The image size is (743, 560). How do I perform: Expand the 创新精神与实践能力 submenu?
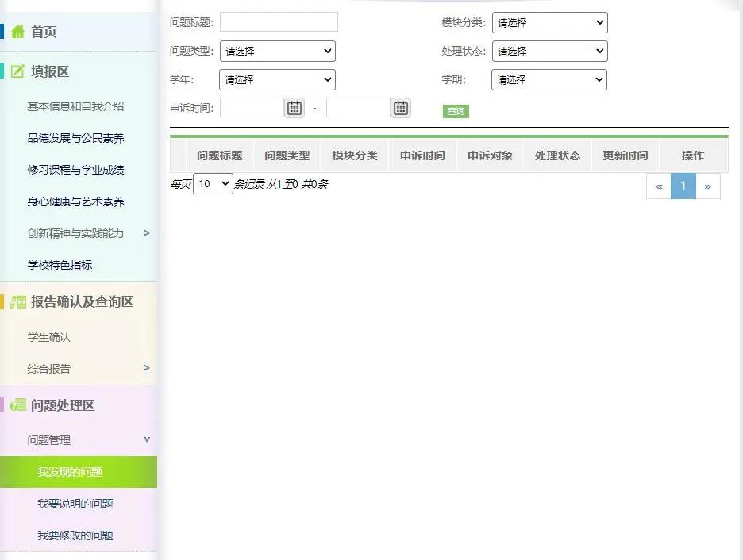click(77, 233)
